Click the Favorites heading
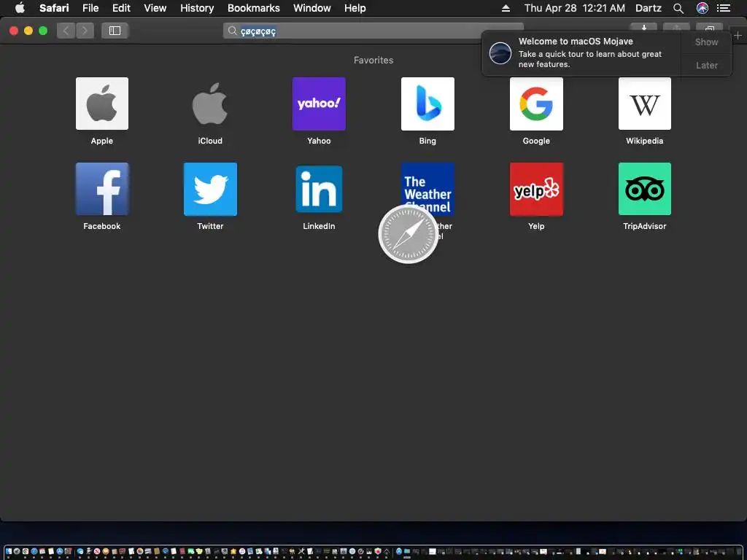 point(373,60)
